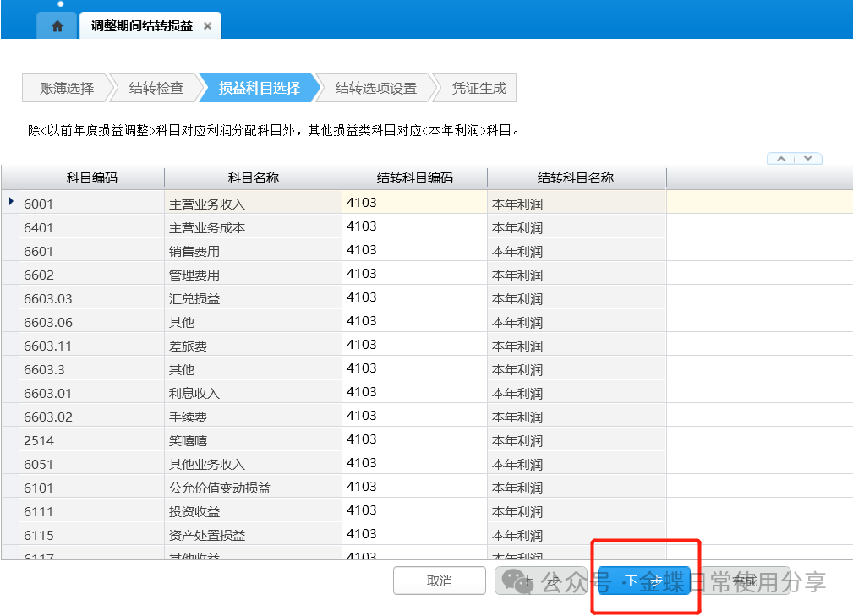Screen dimensions: 853x616
Task: Sort by the 科目编码 column header
Action: click(91, 178)
